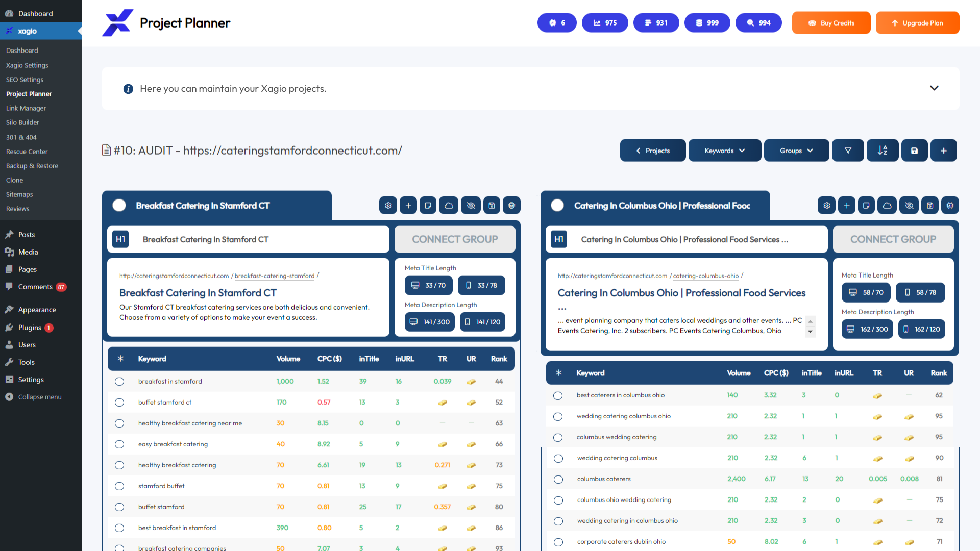Open notes for the Breakfast Catering group
The height and width of the screenshot is (551, 980).
tap(428, 205)
